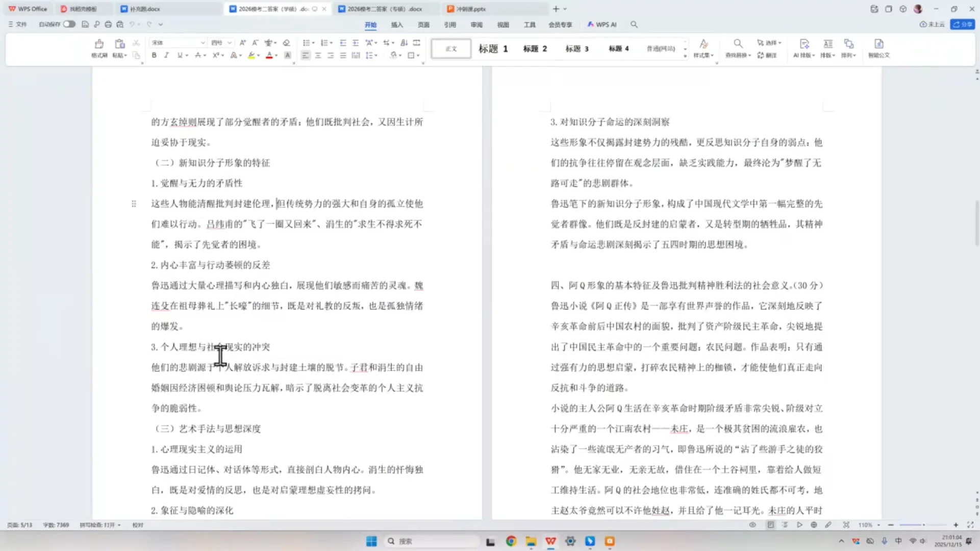Apply the 标题 1 heading style
The width and height of the screenshot is (980, 551).
coord(493,48)
